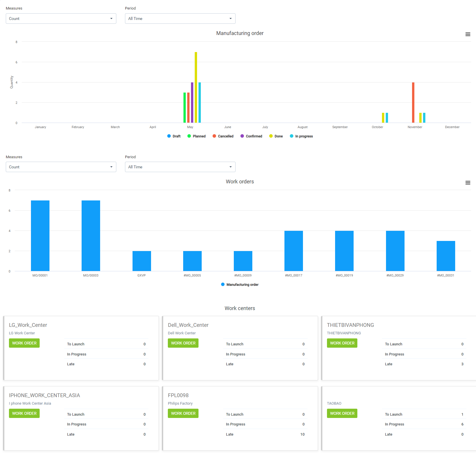This screenshot has width=476, height=457.
Task: Click the November axis label
Action: 415,127
